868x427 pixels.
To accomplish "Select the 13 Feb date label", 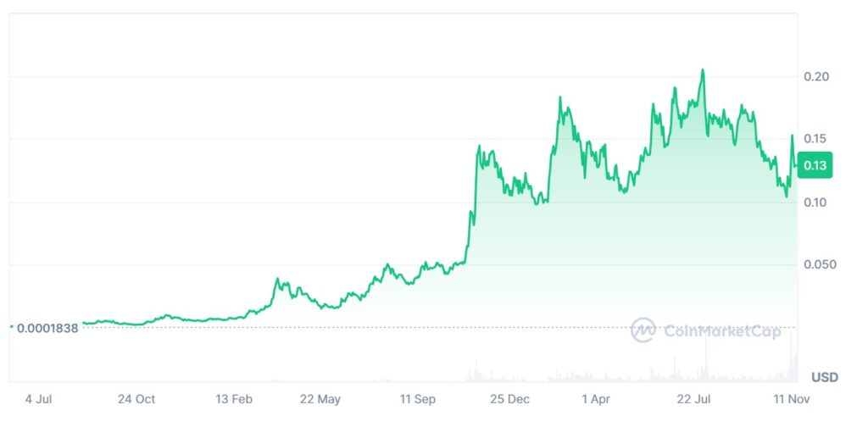I will point(235,398).
